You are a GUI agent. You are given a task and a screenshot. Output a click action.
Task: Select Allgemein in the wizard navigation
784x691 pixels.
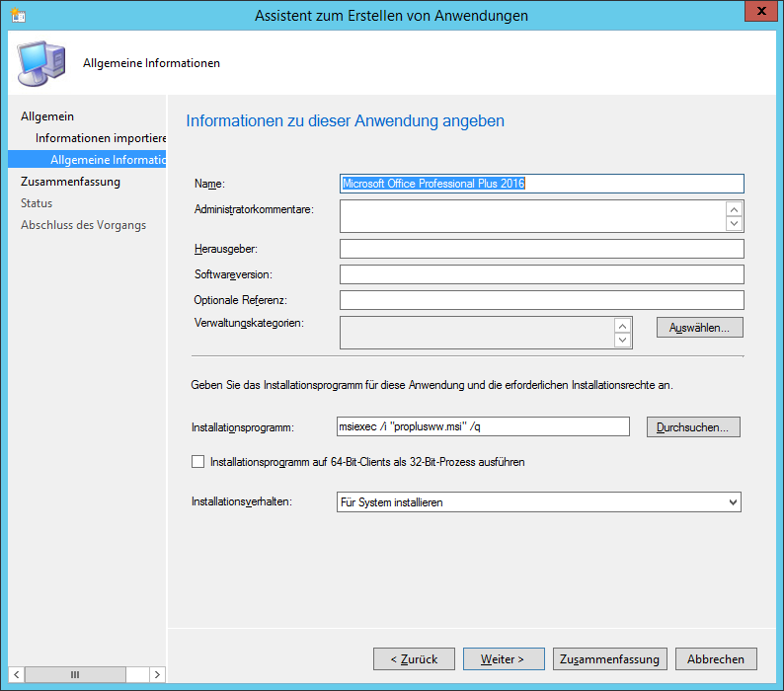point(47,116)
